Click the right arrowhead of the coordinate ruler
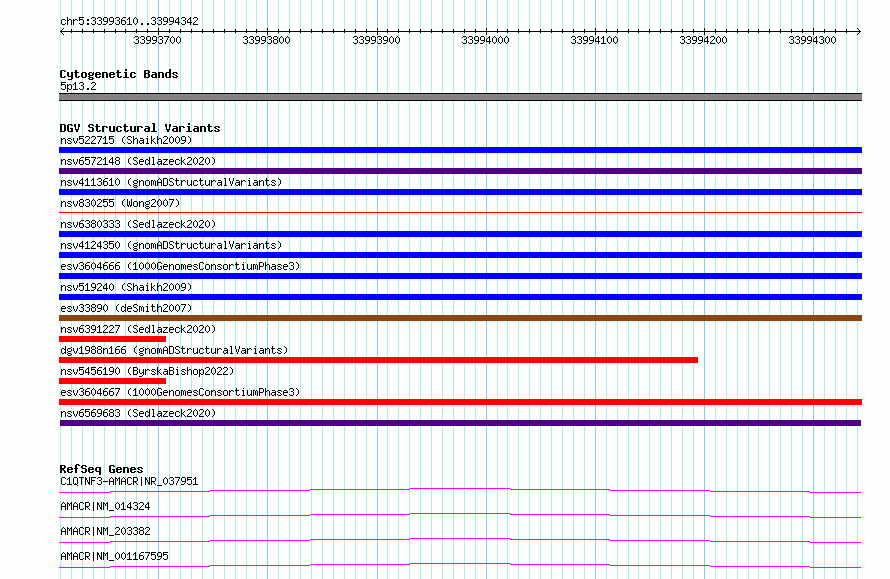The width and height of the screenshot is (890, 579). (x=859, y=31)
